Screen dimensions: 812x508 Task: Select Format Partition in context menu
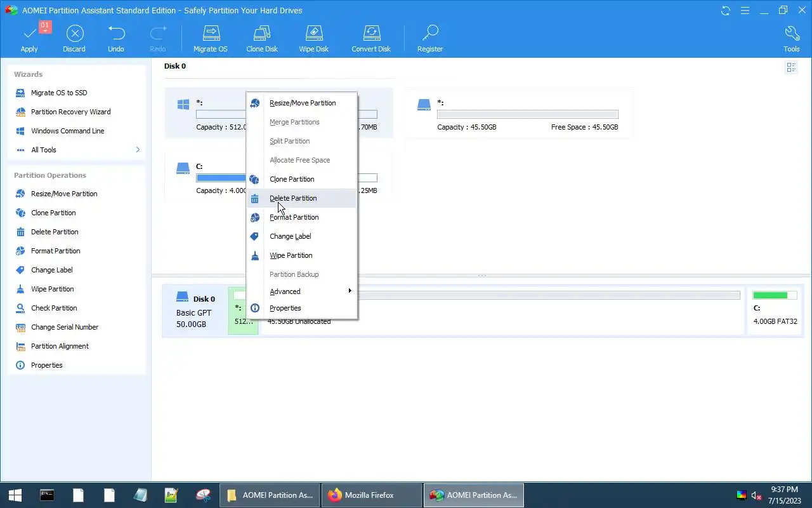click(x=302, y=217)
